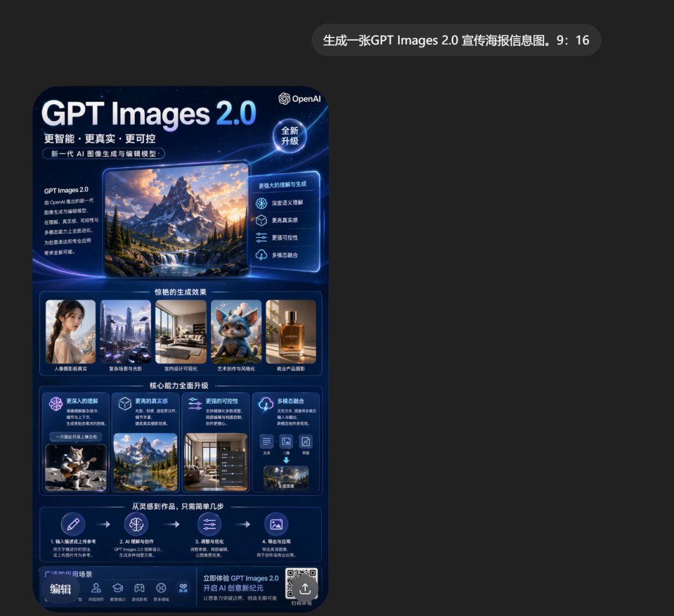Screen dimensions: 674x616
Task: Click the 立即体验 GPT Images 2.0 text
Action: click(x=241, y=578)
